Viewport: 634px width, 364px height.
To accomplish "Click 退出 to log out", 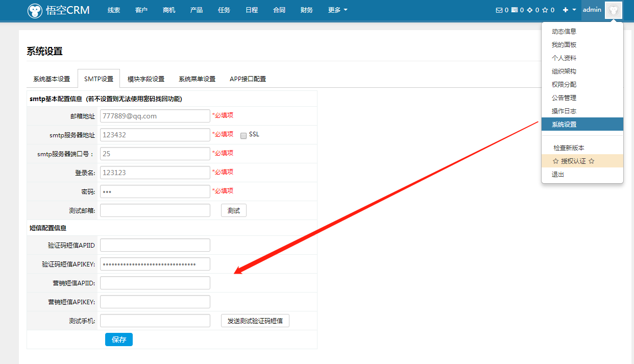I will [558, 175].
